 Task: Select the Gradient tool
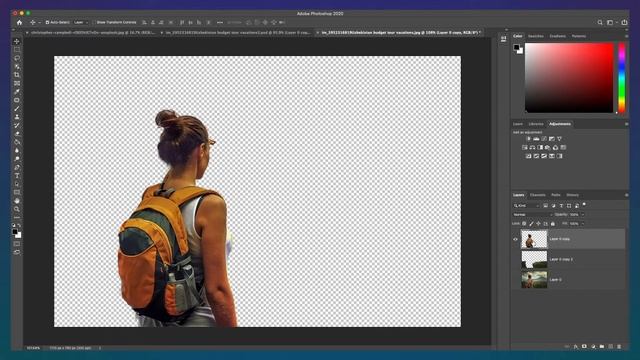point(17,142)
